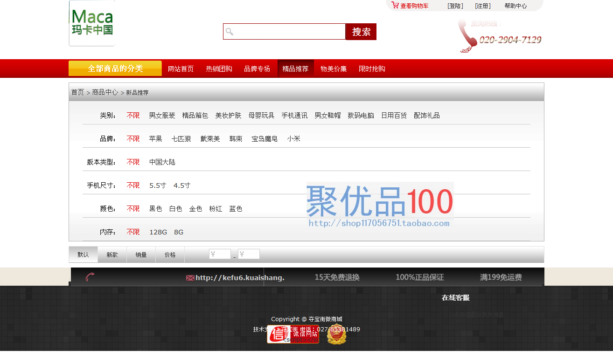Open 查看购物车 link
This screenshot has width=613, height=364.
[414, 6]
